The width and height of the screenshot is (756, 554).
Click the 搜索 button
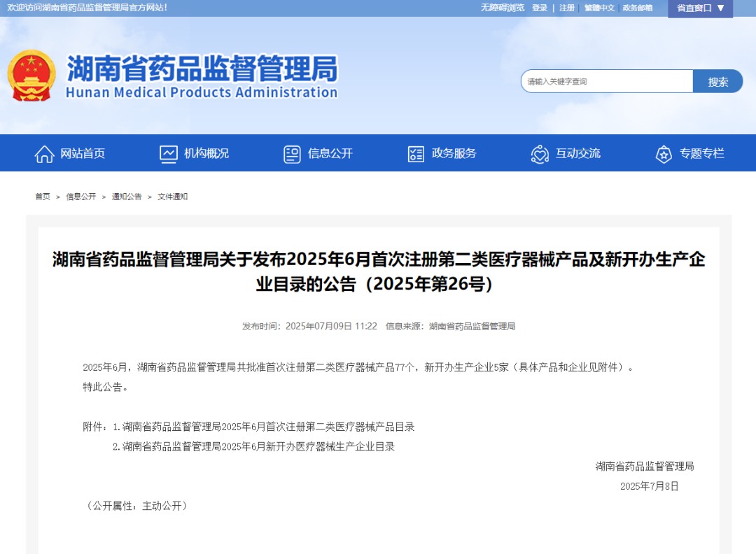[x=718, y=81]
